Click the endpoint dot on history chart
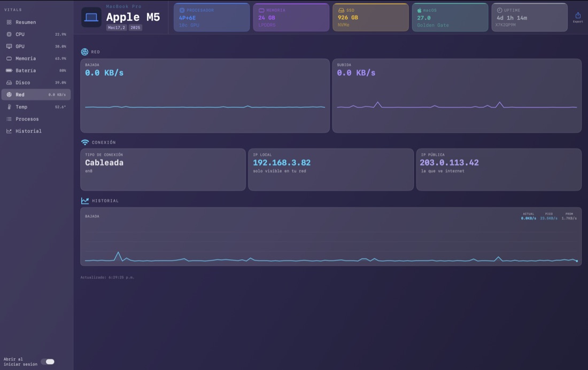This screenshot has height=370, width=588. click(x=577, y=261)
